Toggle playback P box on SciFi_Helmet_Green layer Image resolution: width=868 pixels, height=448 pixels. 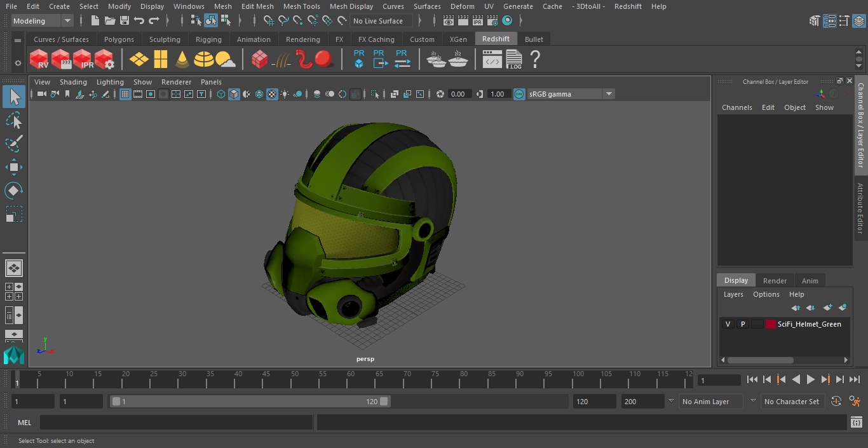[742, 324]
